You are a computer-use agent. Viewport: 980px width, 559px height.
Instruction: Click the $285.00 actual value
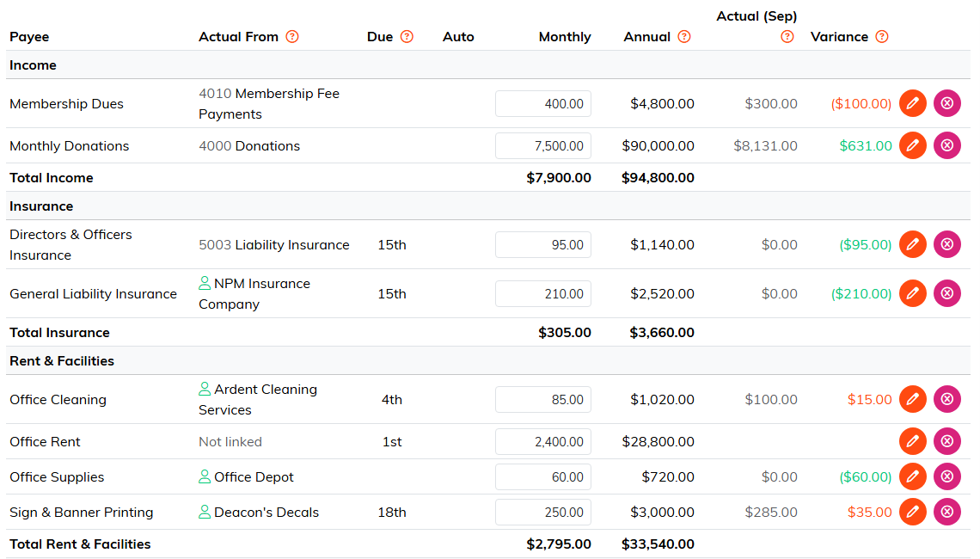(x=770, y=512)
